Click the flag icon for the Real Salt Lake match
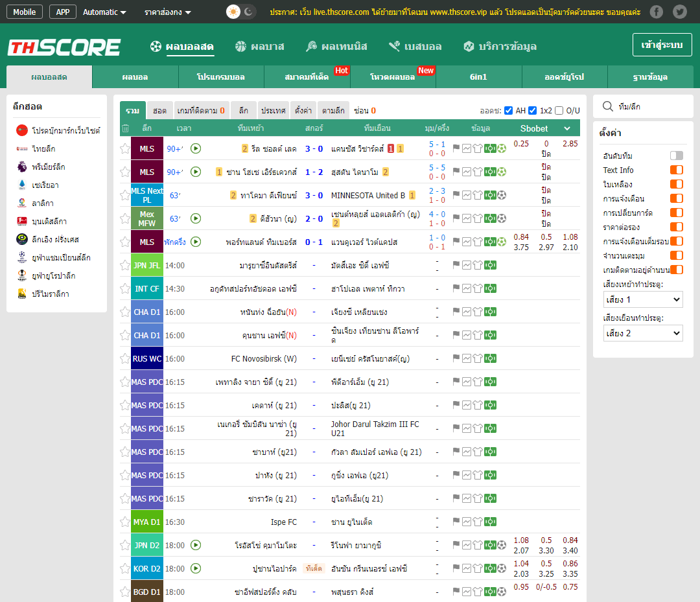Image resolution: width=700 pixels, height=602 pixels. [x=456, y=148]
